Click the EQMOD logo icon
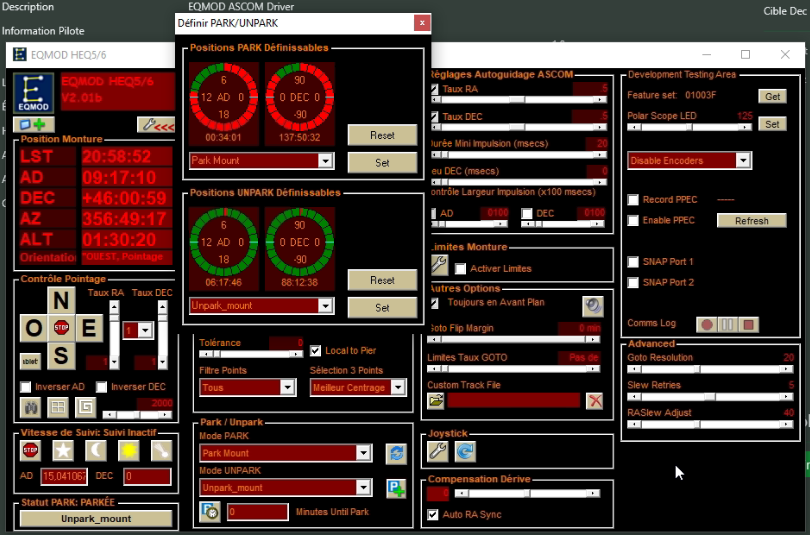The image size is (810, 535). [34, 93]
